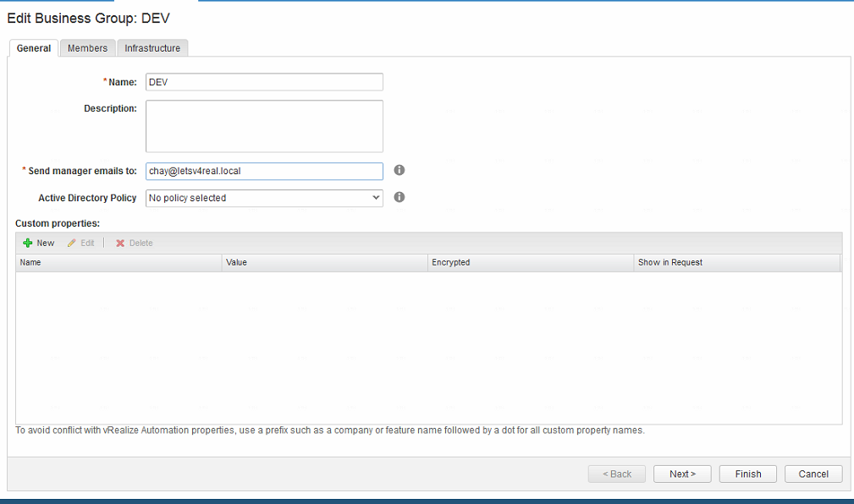This screenshot has width=854, height=504.
Task: Sort by the Name column header
Action: (118, 263)
